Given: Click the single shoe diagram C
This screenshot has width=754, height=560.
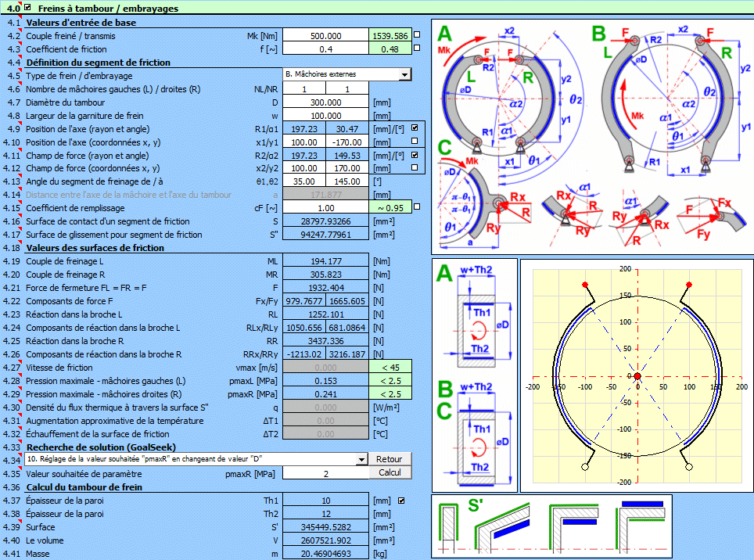Looking at the screenshot, I should pyautogui.click(x=486, y=195).
